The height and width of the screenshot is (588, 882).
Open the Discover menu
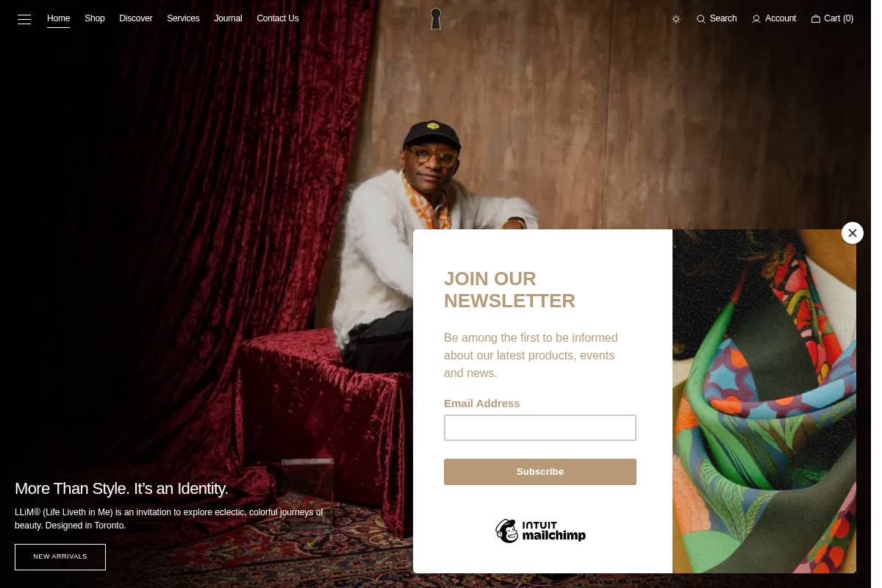click(x=136, y=18)
